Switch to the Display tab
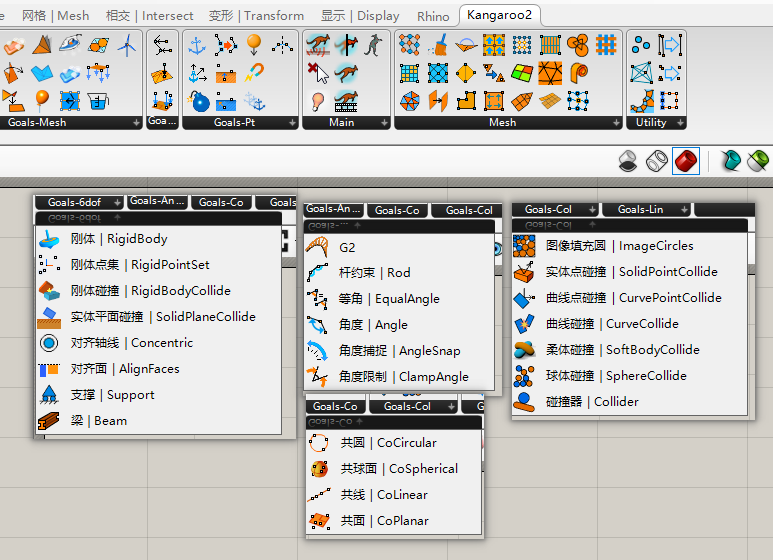 pyautogui.click(x=360, y=16)
